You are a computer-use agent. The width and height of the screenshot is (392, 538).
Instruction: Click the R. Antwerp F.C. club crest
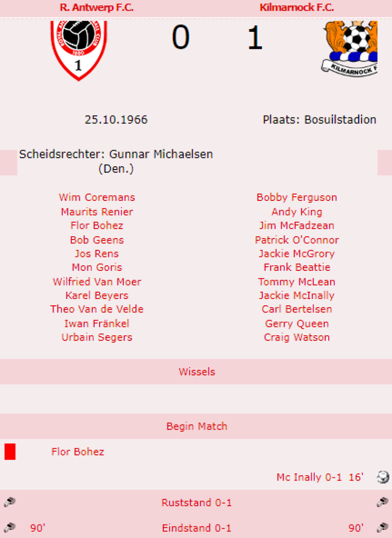tap(79, 49)
